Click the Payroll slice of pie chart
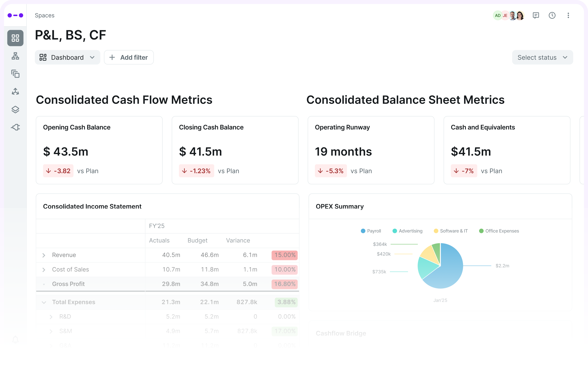This screenshot has width=588, height=373. [449, 271]
